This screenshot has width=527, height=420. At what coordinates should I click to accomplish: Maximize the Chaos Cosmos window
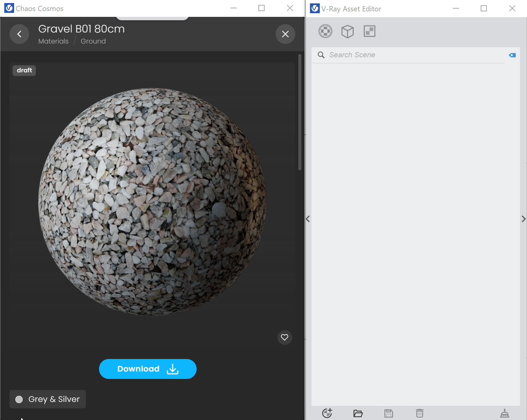pyautogui.click(x=262, y=8)
